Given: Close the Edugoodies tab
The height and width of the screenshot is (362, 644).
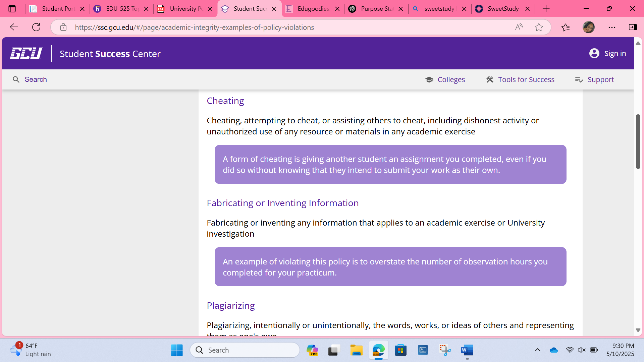Looking at the screenshot, I should (x=337, y=9).
